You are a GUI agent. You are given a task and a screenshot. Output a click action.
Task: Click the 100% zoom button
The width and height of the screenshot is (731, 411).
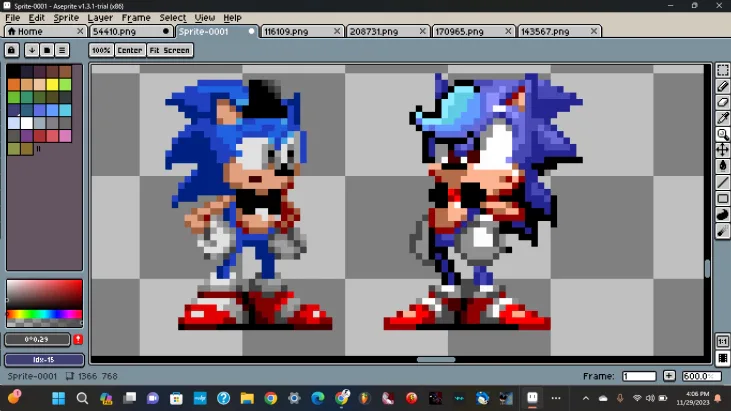(x=101, y=50)
